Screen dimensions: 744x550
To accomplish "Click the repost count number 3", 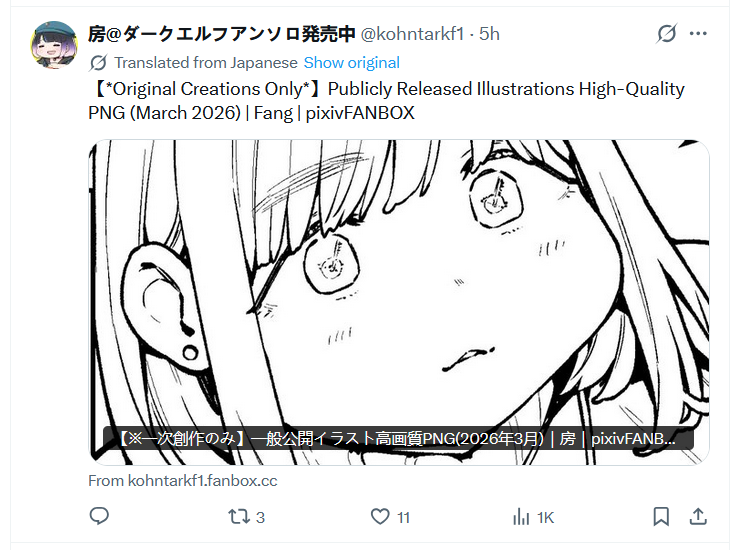I will 260,517.
